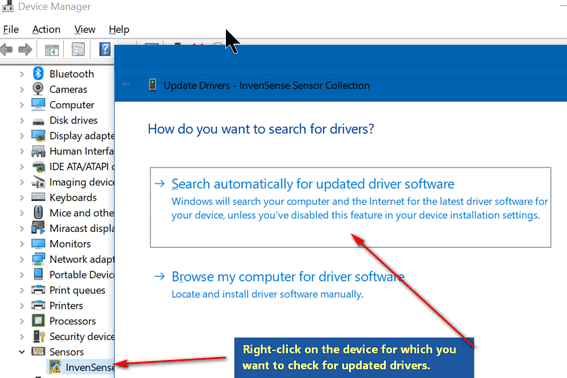Select the Keyboards tree row label
Viewport: 567px width, 378px height.
pyautogui.click(x=73, y=198)
